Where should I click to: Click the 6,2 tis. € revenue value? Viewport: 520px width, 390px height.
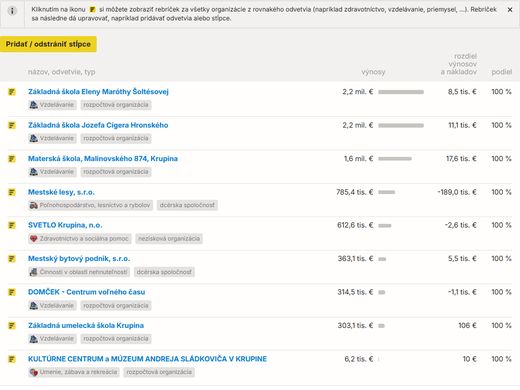coord(359,359)
